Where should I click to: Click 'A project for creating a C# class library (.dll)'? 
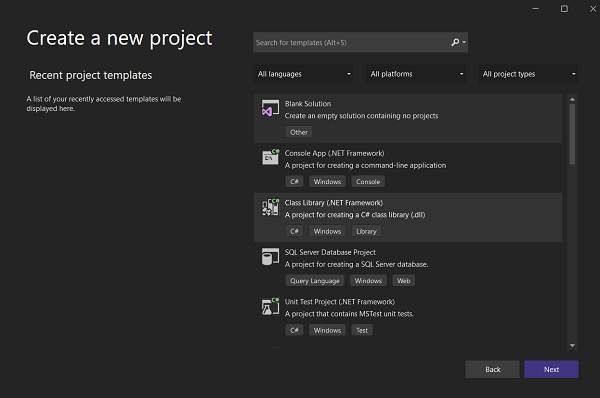click(x=355, y=215)
